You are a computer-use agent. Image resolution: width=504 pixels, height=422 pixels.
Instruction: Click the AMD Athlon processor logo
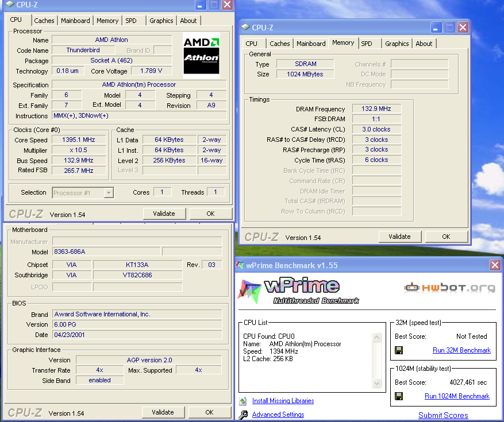click(202, 55)
